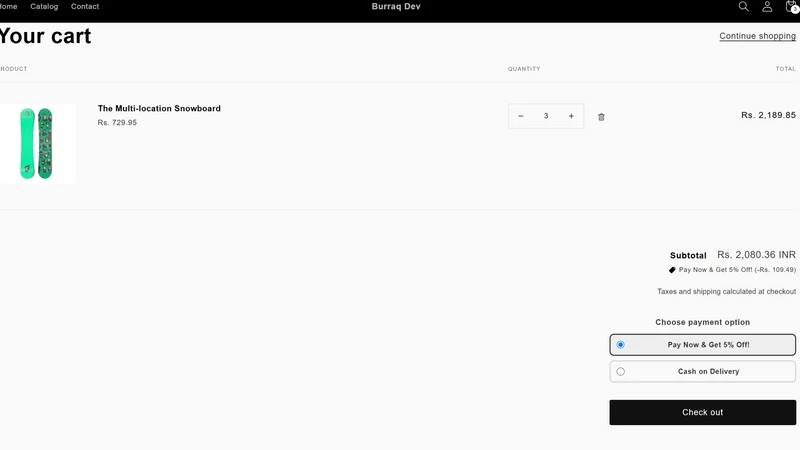Open The Multi-location Snowboard product link

point(159,108)
